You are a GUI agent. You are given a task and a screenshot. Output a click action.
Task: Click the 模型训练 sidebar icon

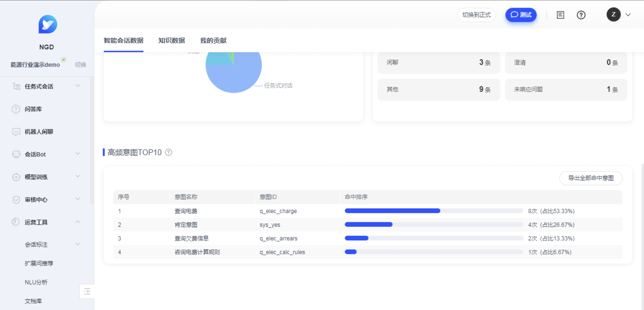pos(16,177)
